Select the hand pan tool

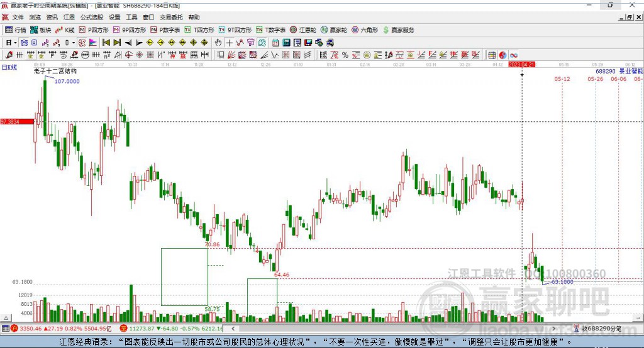[218, 43]
